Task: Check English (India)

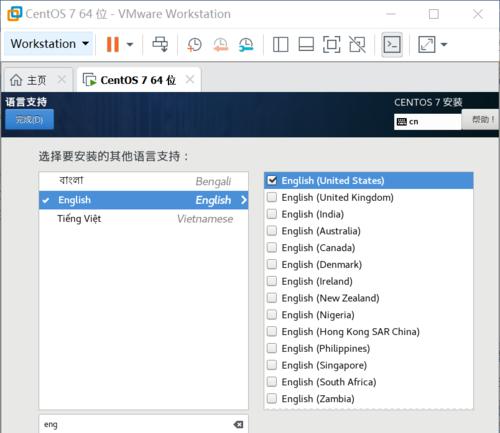Action: (272, 214)
